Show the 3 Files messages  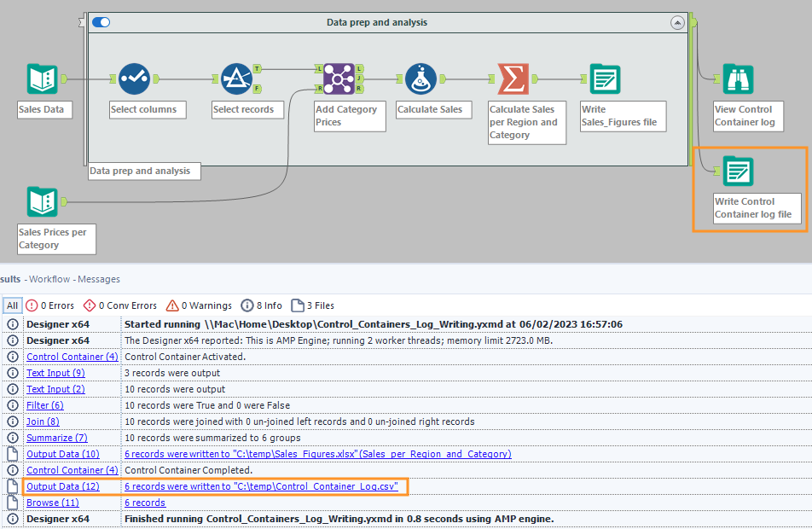(x=313, y=305)
